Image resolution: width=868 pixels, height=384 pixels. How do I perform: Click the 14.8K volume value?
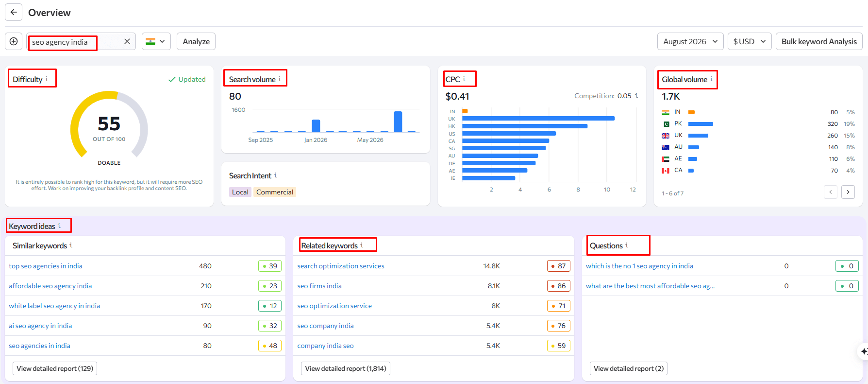coord(491,266)
